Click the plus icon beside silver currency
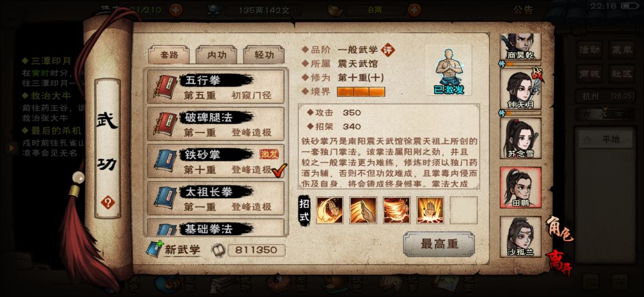The height and width of the screenshot is (297, 644). click(x=415, y=10)
